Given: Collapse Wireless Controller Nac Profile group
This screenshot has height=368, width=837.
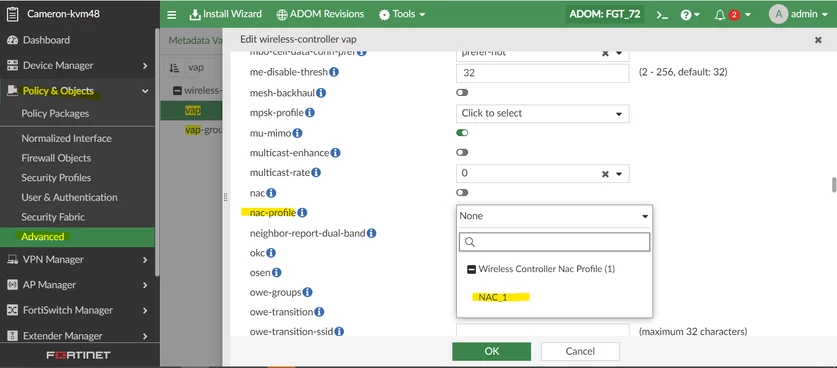Looking at the screenshot, I should tap(471, 269).
